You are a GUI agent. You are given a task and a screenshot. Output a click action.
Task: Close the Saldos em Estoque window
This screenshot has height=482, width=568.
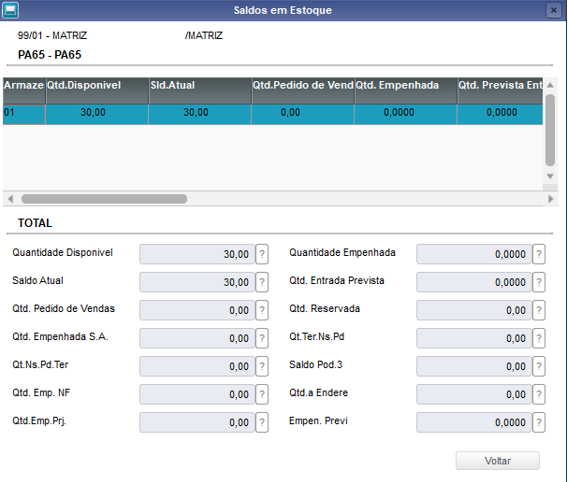point(554,10)
